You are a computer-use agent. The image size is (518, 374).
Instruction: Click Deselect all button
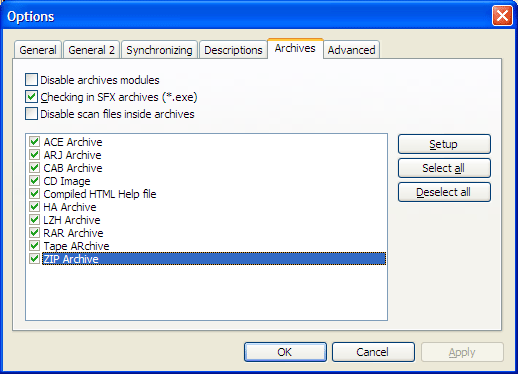pos(444,192)
